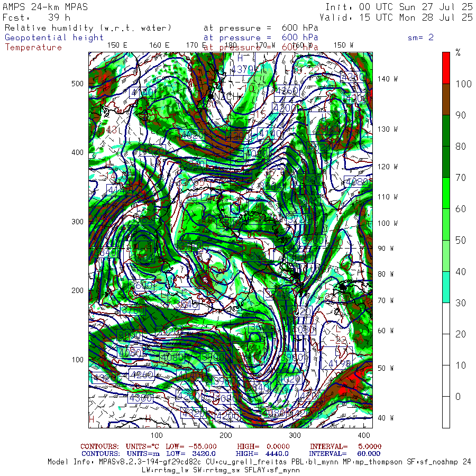This screenshot has width=476, height=476.
Task: Click the color bar scale label '0'
Action: [x=458, y=397]
